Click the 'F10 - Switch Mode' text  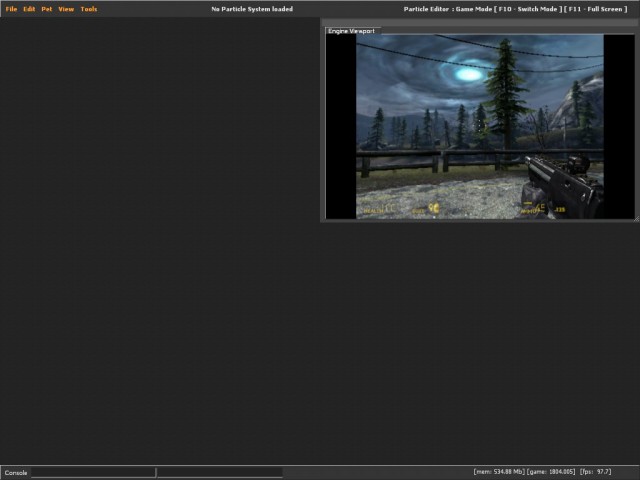coord(528,9)
